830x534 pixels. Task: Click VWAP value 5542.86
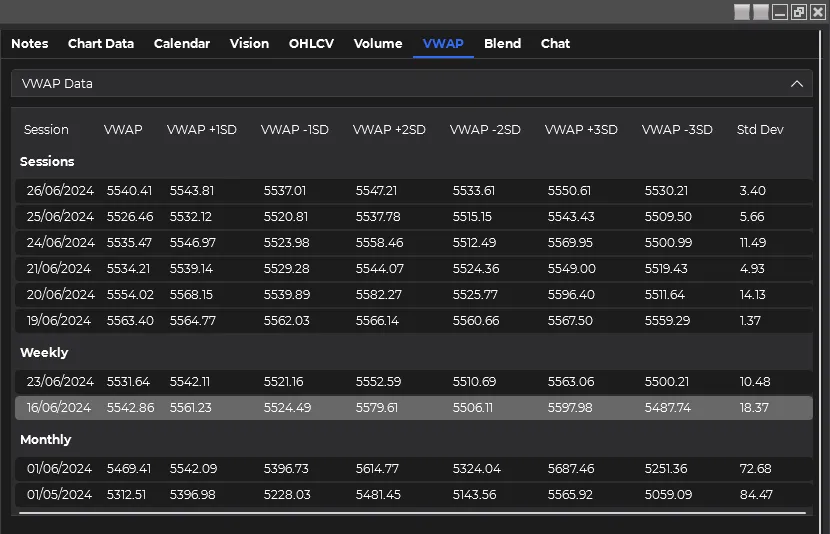coord(130,408)
